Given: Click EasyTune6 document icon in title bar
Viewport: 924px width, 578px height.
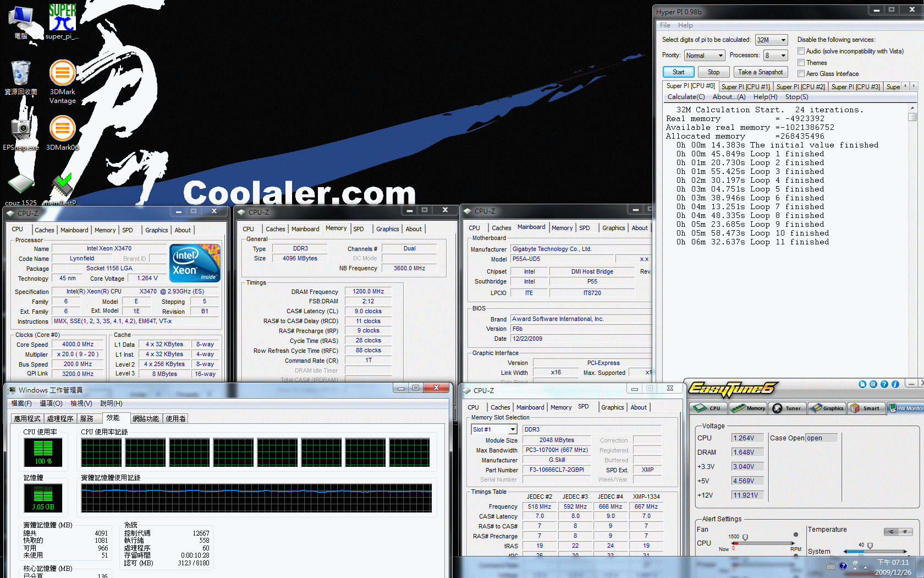Looking at the screenshot, I should pyautogui.click(x=862, y=384).
